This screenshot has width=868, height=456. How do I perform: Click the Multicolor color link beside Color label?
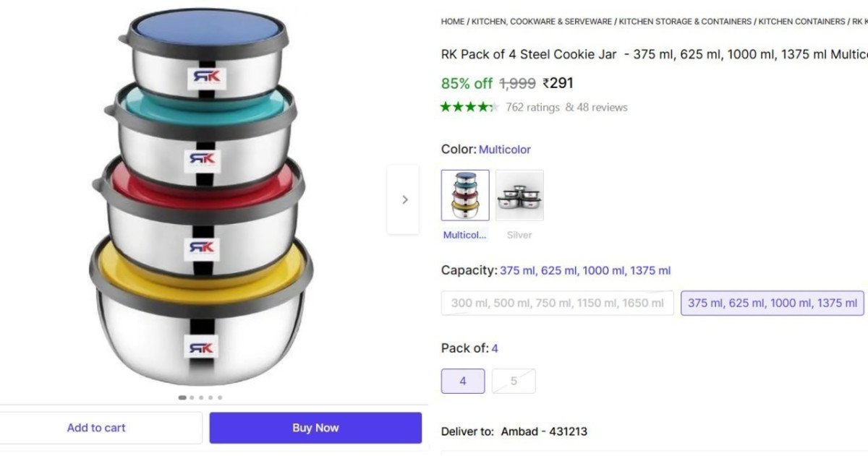[505, 150]
